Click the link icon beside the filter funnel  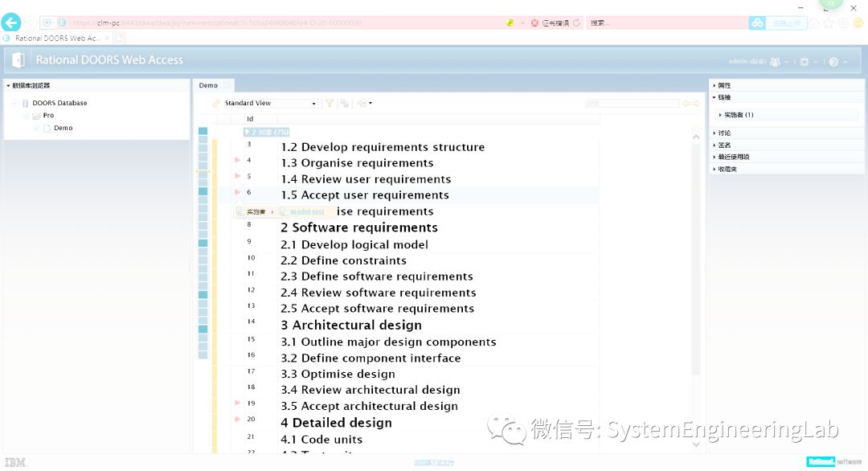click(343, 103)
